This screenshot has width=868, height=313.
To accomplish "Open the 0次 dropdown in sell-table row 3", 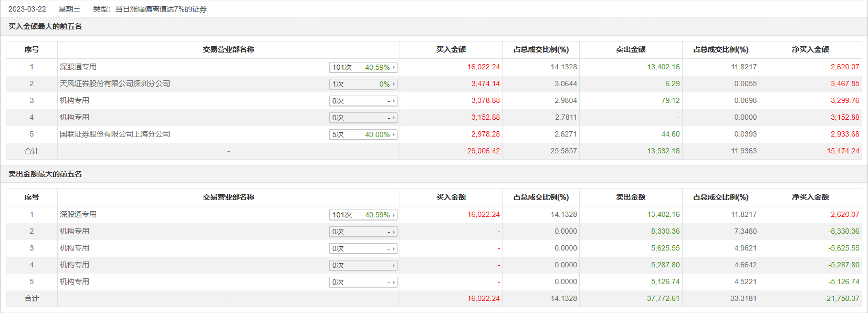I will coord(363,248).
